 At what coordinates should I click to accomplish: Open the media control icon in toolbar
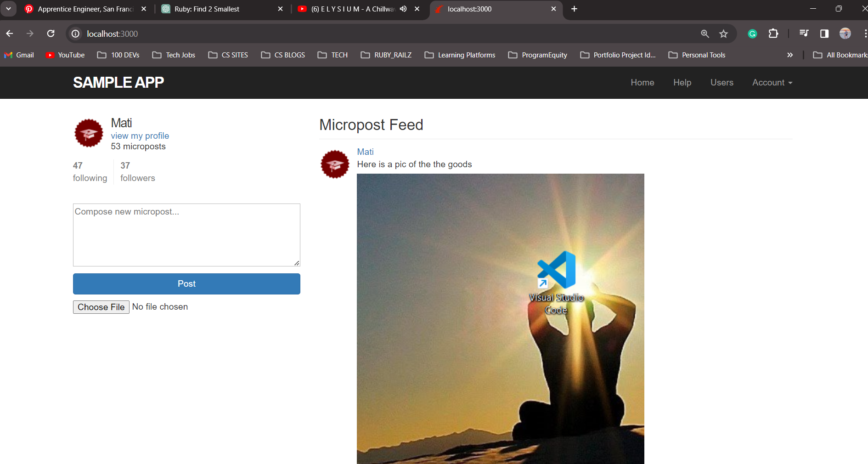pyautogui.click(x=804, y=34)
